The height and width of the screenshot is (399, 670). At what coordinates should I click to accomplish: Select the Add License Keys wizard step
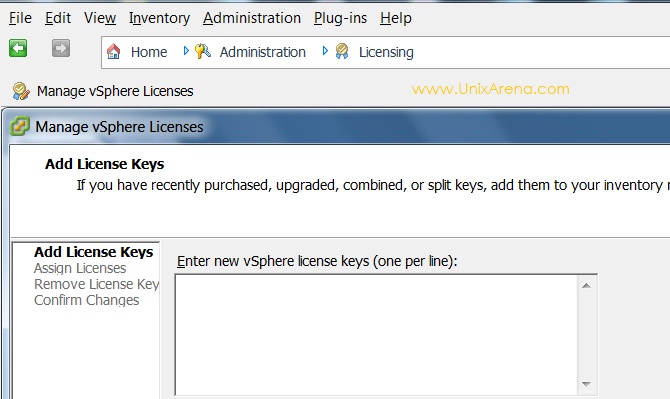pyautogui.click(x=94, y=252)
